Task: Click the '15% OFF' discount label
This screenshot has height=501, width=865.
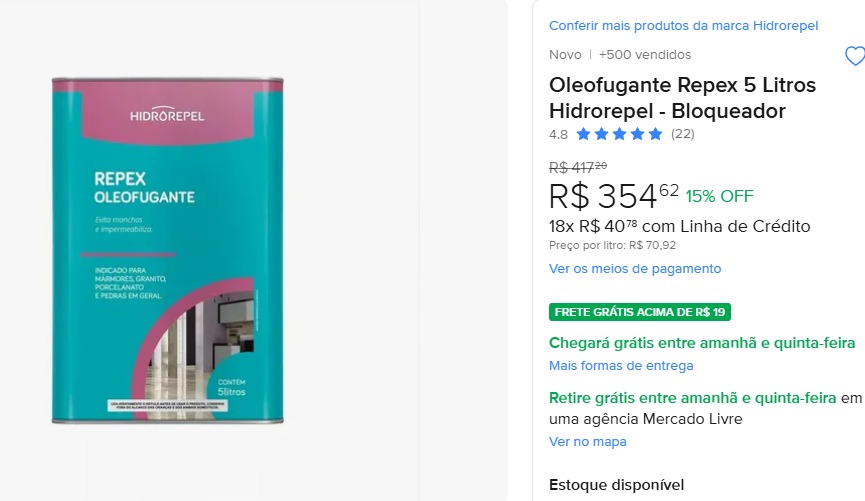Action: [719, 196]
